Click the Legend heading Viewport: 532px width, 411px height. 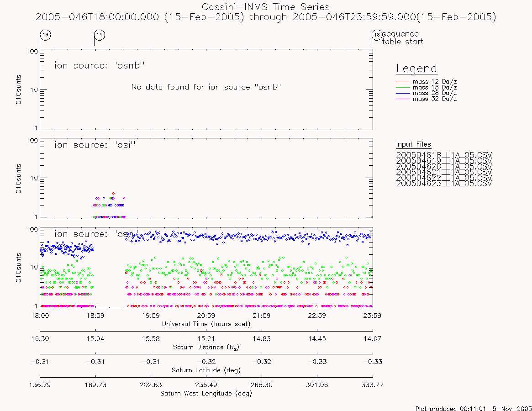(x=416, y=68)
